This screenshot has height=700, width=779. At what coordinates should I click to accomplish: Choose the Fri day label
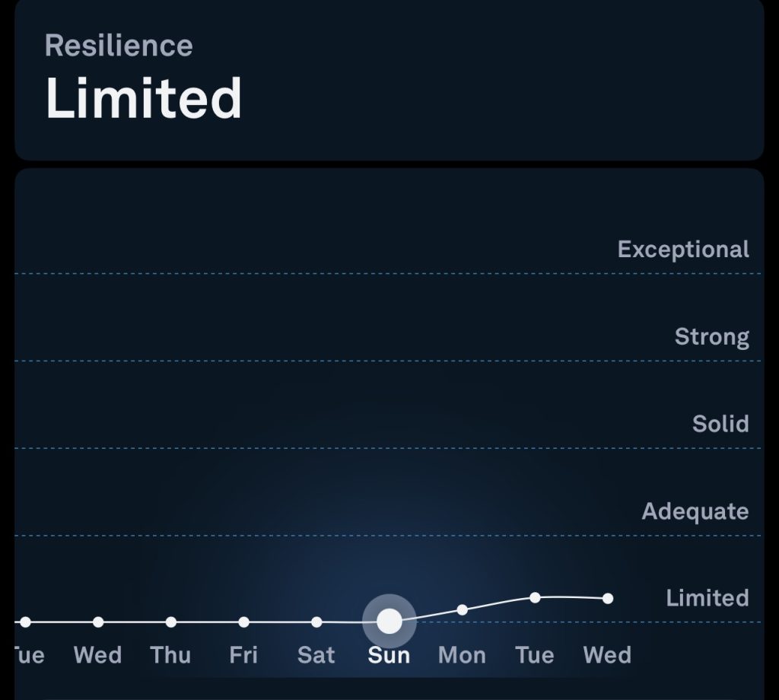(243, 655)
